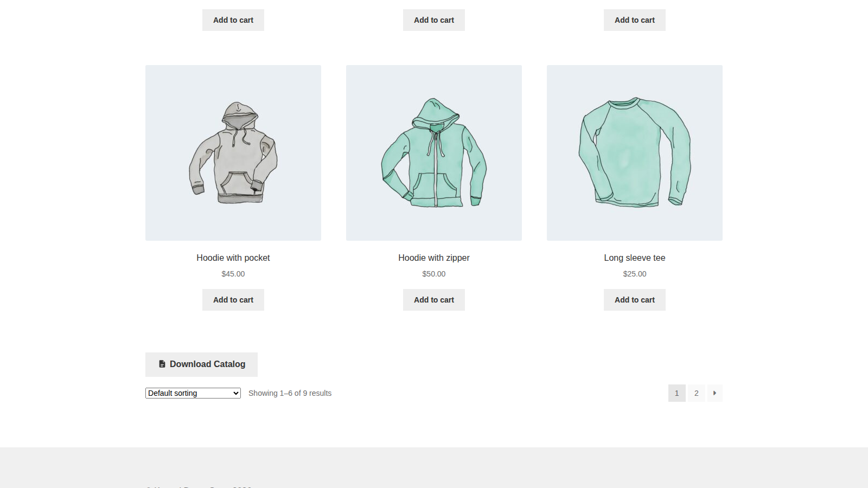Click the next page arrow icon
This screenshot has width=868, height=488.
[x=714, y=393]
